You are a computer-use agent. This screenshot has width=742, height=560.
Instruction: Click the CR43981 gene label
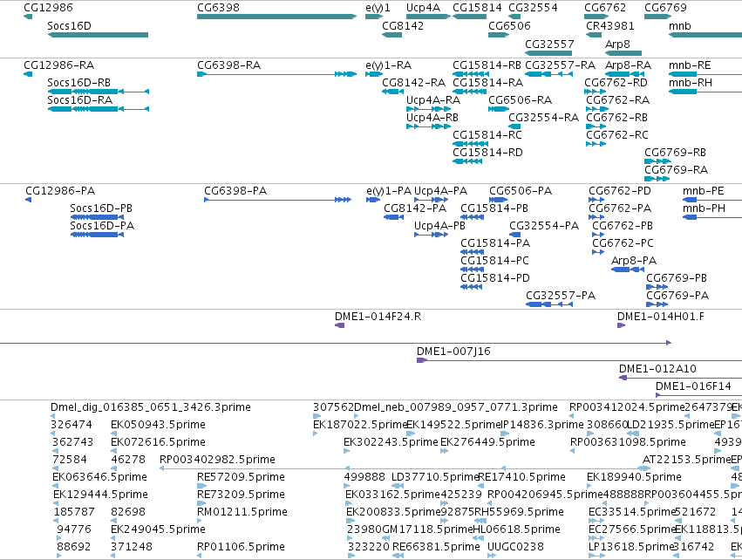[610, 25]
